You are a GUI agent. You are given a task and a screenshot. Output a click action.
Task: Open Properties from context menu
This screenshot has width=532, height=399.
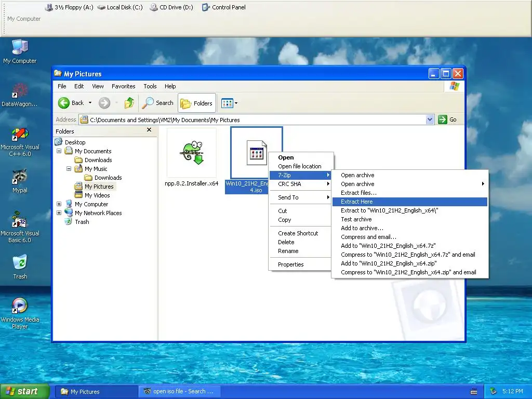300,264
